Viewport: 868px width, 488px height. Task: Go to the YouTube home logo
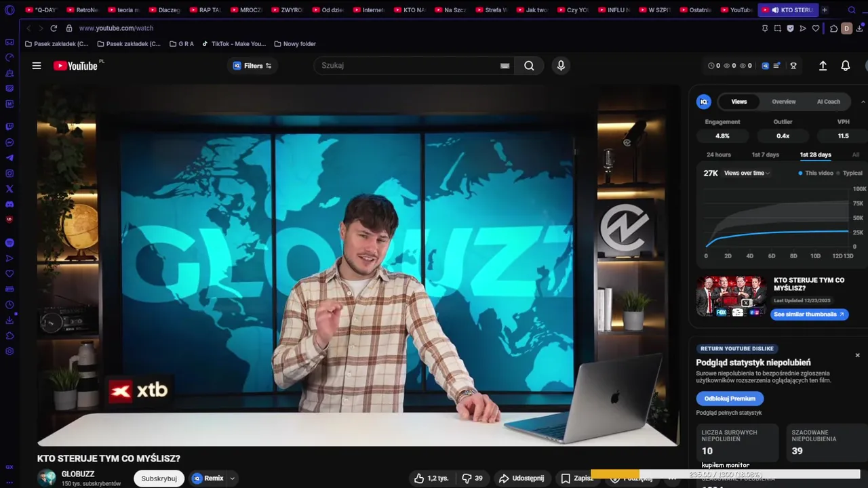pos(75,66)
